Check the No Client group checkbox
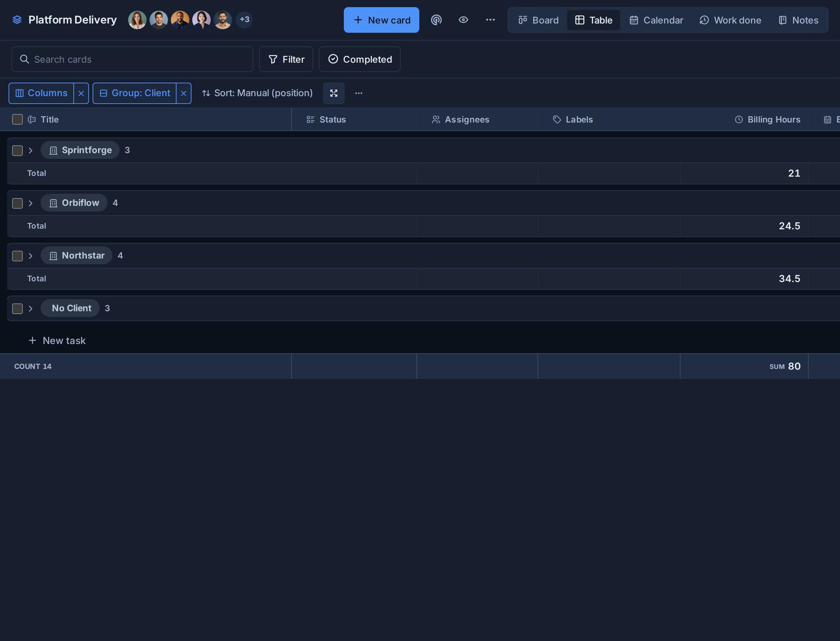 click(17, 308)
